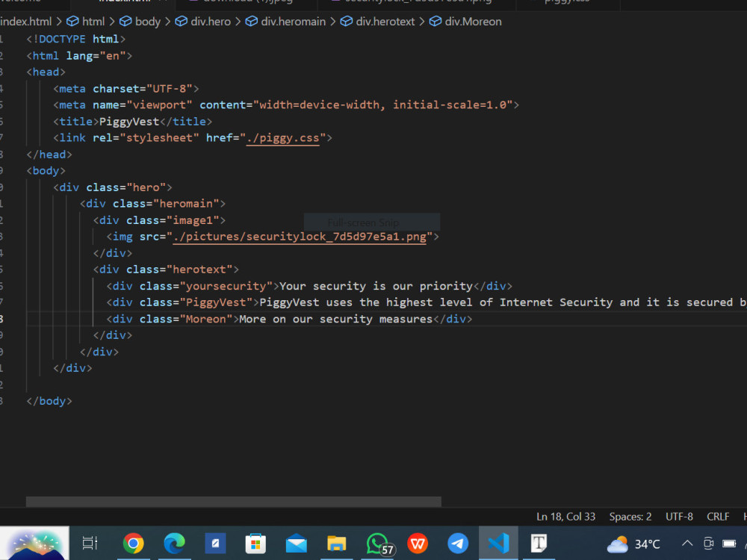Open Telegram from the taskbar
This screenshot has height=560, width=747.
click(x=458, y=544)
